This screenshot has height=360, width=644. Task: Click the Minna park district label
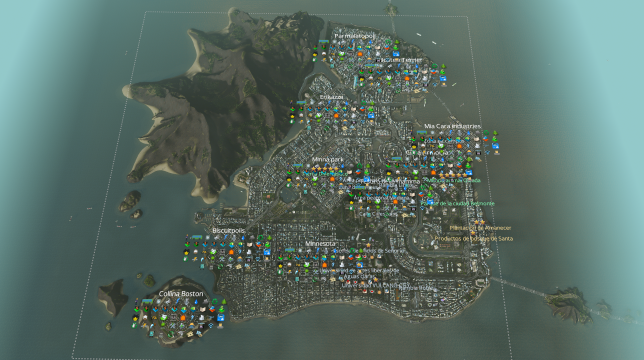pyautogui.click(x=327, y=160)
